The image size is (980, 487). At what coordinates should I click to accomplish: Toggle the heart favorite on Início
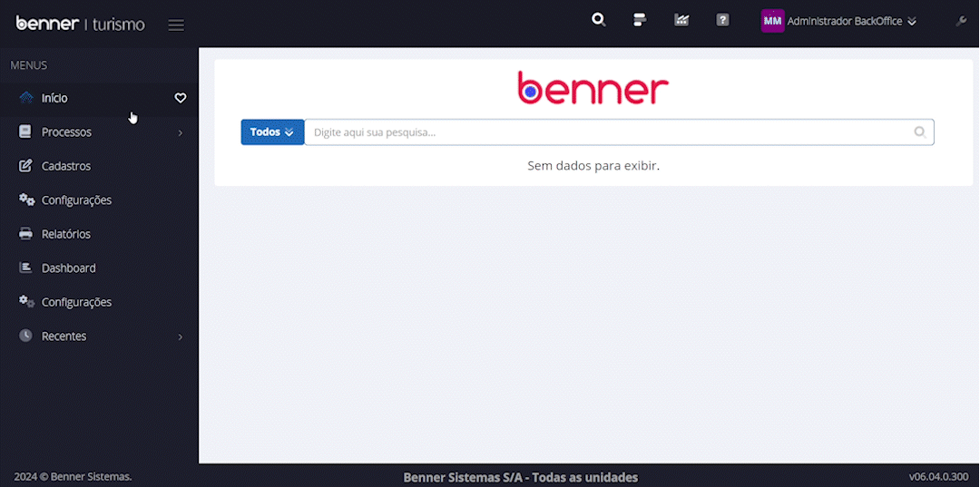point(180,98)
